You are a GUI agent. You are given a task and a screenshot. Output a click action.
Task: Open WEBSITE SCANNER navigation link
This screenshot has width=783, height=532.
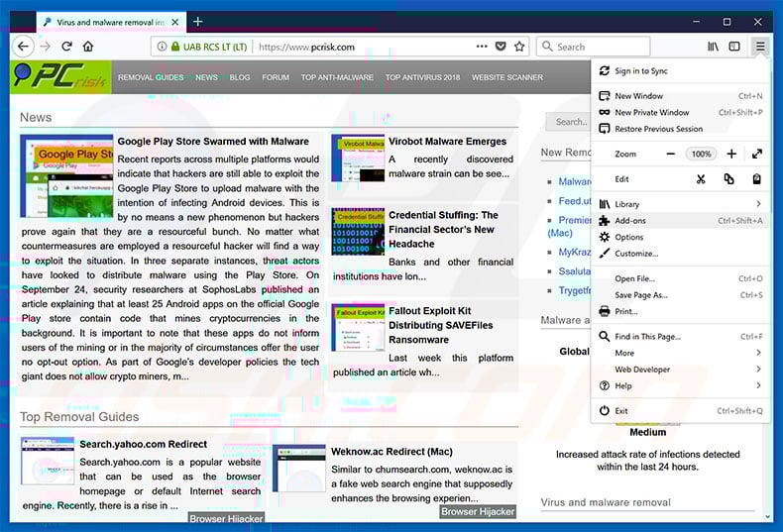(507, 77)
